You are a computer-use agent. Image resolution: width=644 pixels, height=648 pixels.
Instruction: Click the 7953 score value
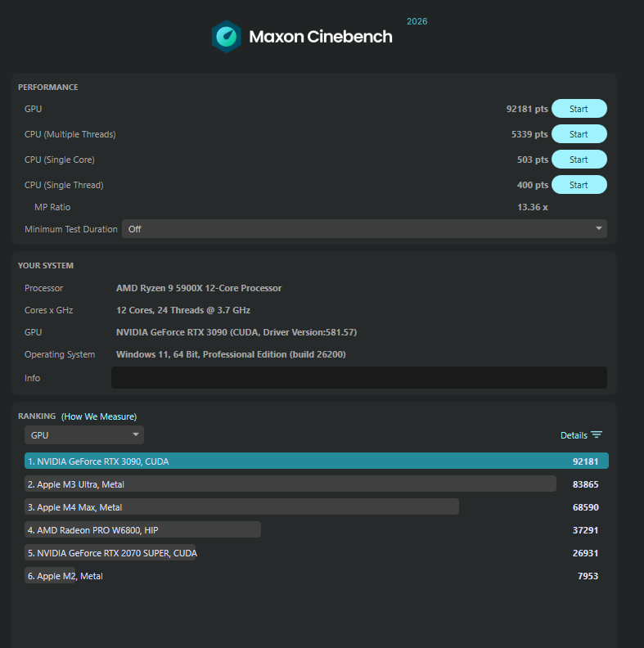coord(588,576)
